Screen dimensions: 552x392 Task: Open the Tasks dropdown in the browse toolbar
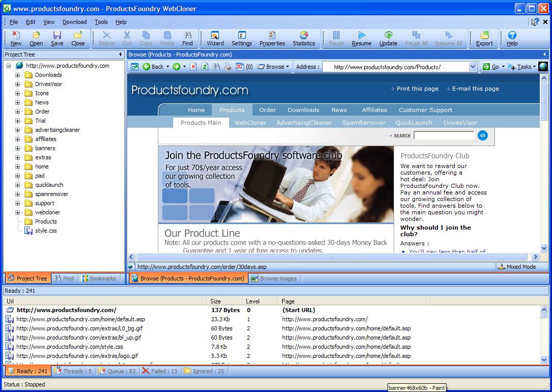pyautogui.click(x=522, y=67)
